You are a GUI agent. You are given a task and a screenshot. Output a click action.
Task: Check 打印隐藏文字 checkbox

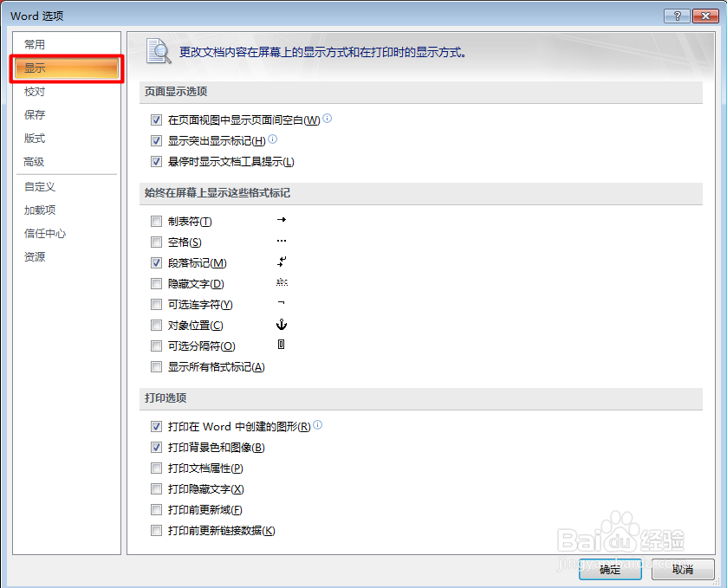tap(156, 488)
